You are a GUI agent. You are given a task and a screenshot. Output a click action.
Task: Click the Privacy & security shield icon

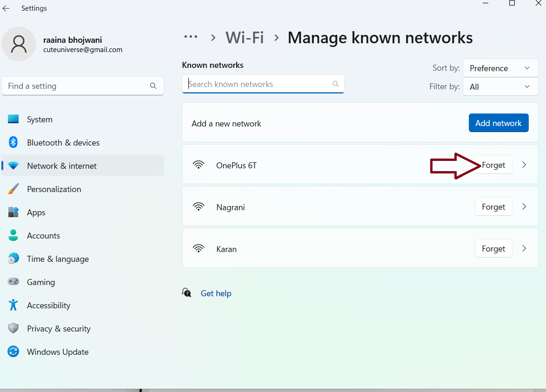click(13, 328)
